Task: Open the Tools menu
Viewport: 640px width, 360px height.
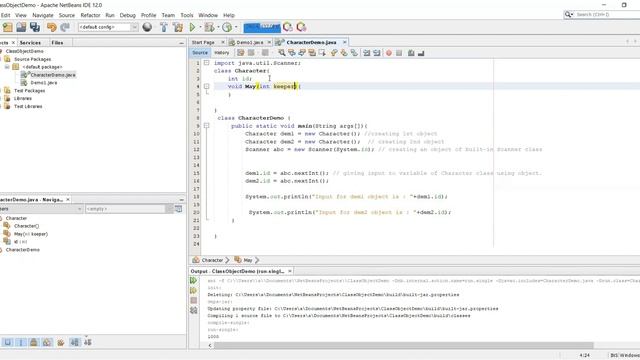Action: point(187,15)
